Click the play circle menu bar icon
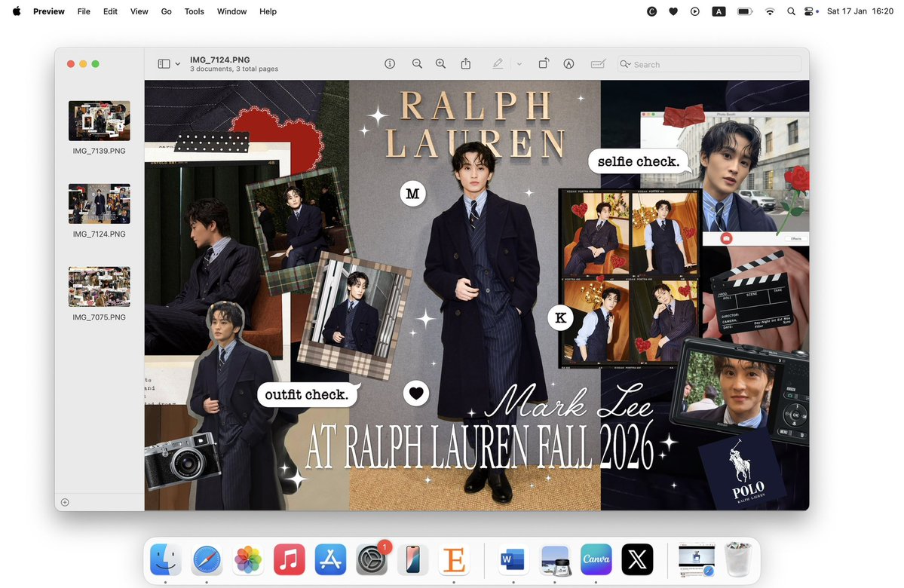The width and height of the screenshot is (904, 588). pos(694,11)
